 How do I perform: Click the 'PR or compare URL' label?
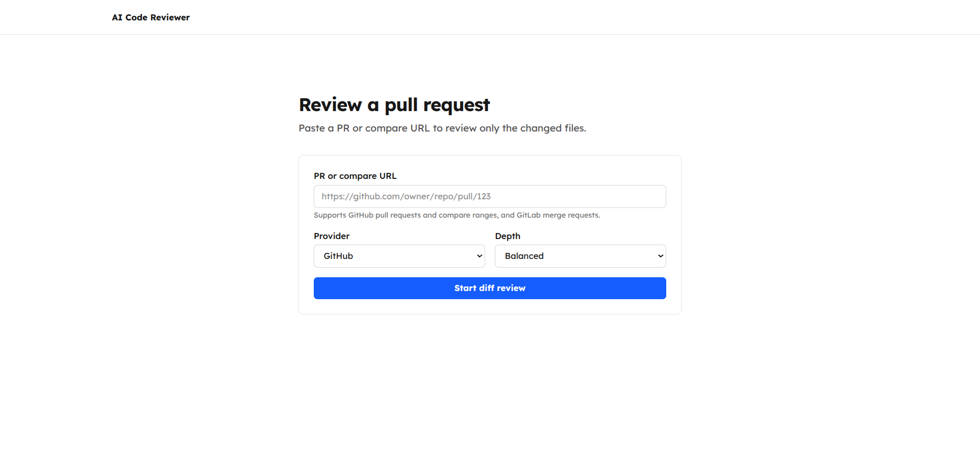tap(355, 176)
